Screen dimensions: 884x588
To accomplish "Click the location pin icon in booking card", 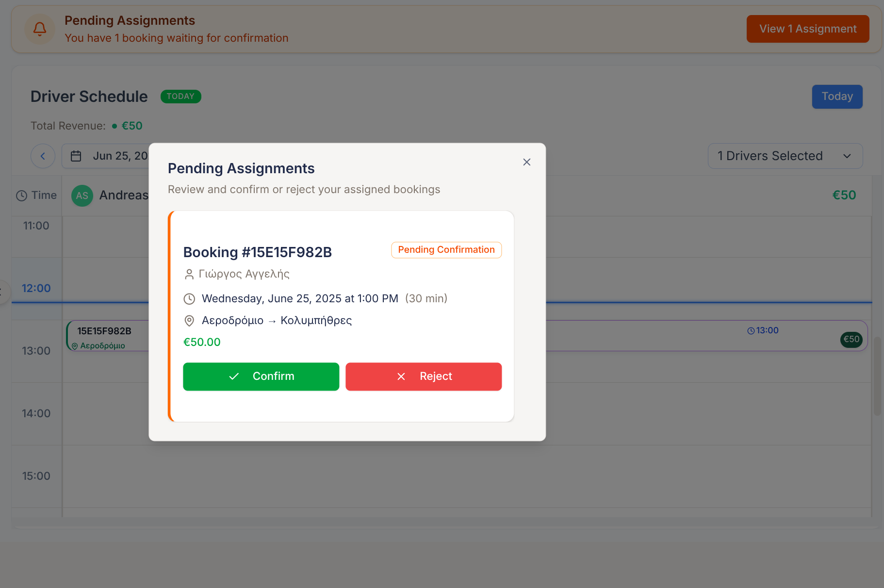I will coord(189,321).
